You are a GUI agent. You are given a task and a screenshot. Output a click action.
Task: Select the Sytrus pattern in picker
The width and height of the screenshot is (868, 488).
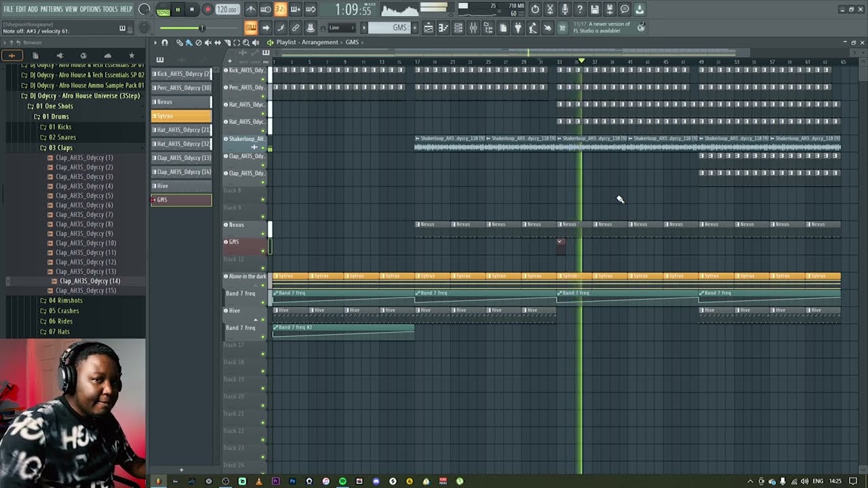[181, 116]
